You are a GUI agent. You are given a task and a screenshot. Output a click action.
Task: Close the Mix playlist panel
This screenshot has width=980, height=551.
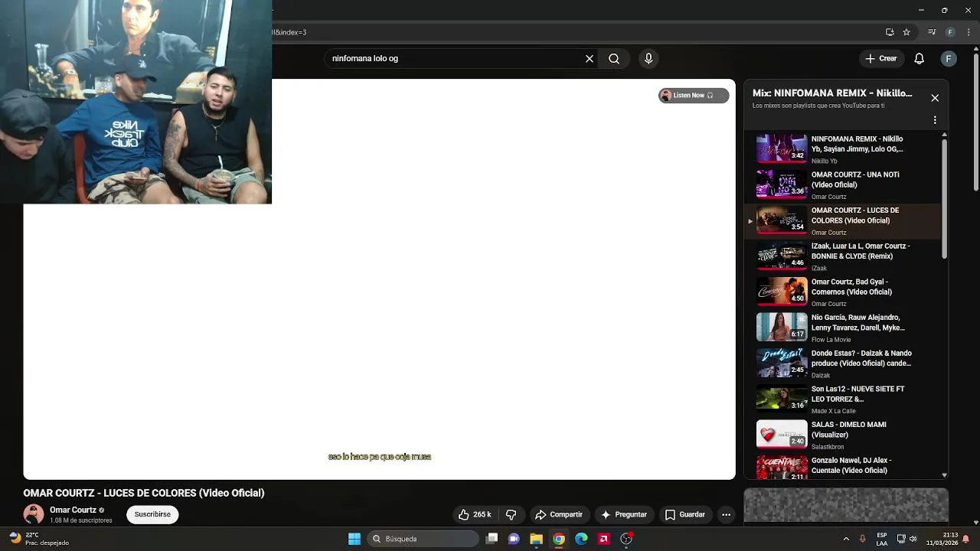(935, 98)
